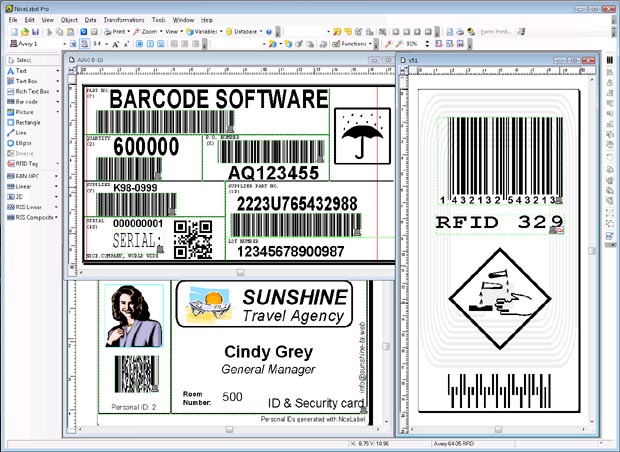The height and width of the screenshot is (452, 620).
Task: Open the RSS Composite dropdown arrow
Action: point(57,215)
